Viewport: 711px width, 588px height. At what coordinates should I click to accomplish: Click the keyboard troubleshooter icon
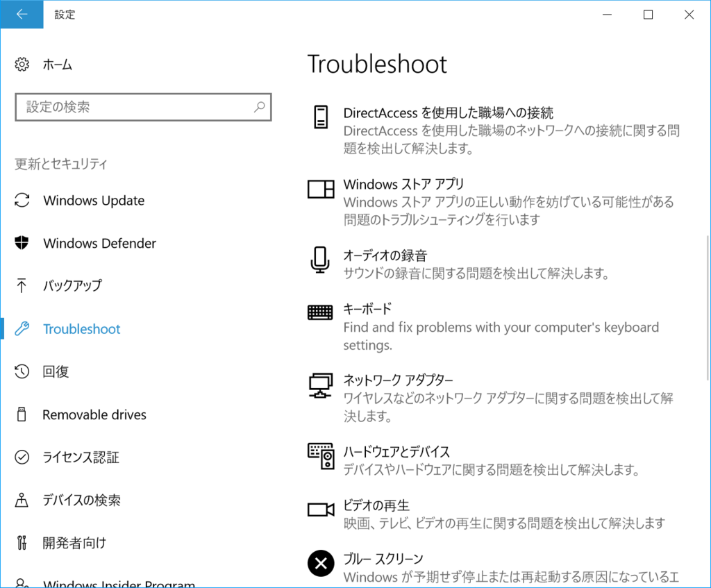320,312
